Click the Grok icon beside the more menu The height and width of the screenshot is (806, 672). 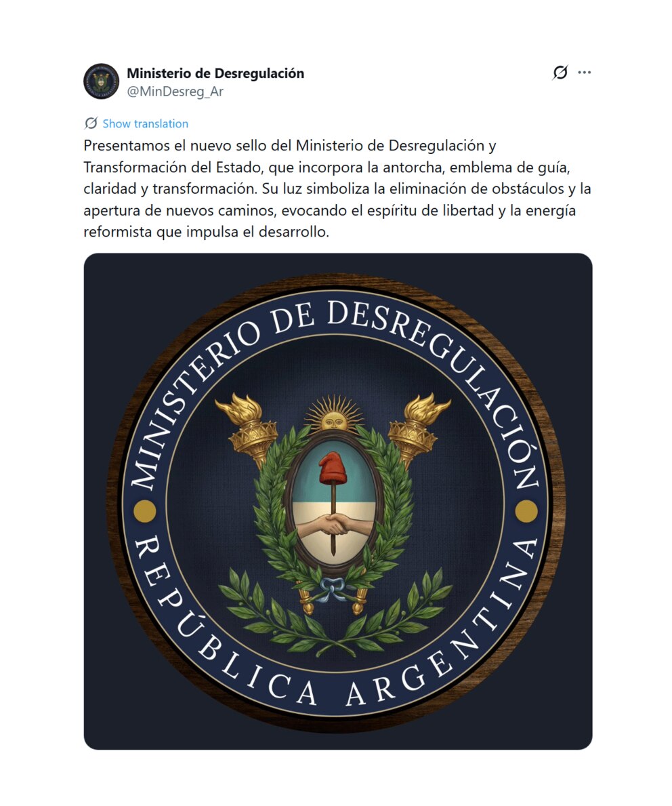point(560,73)
